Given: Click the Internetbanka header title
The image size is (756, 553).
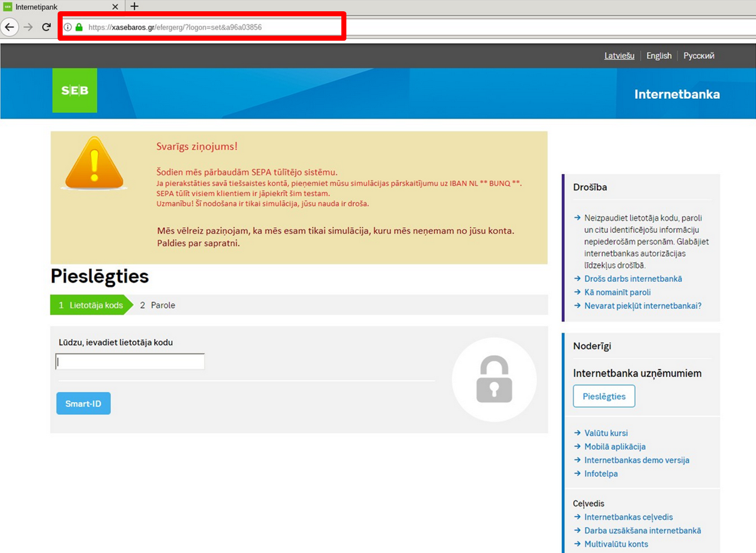Looking at the screenshot, I should point(677,95).
